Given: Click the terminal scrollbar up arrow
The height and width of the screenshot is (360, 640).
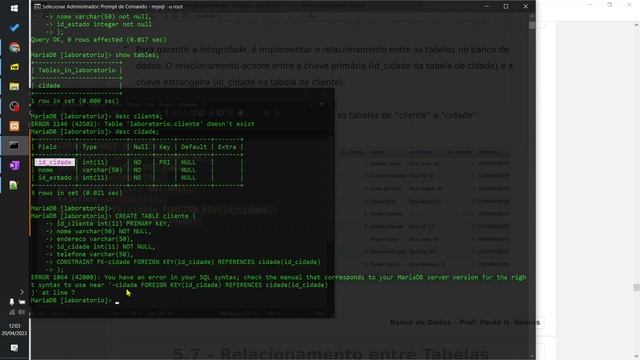Looking at the screenshot, I should coord(532,16).
